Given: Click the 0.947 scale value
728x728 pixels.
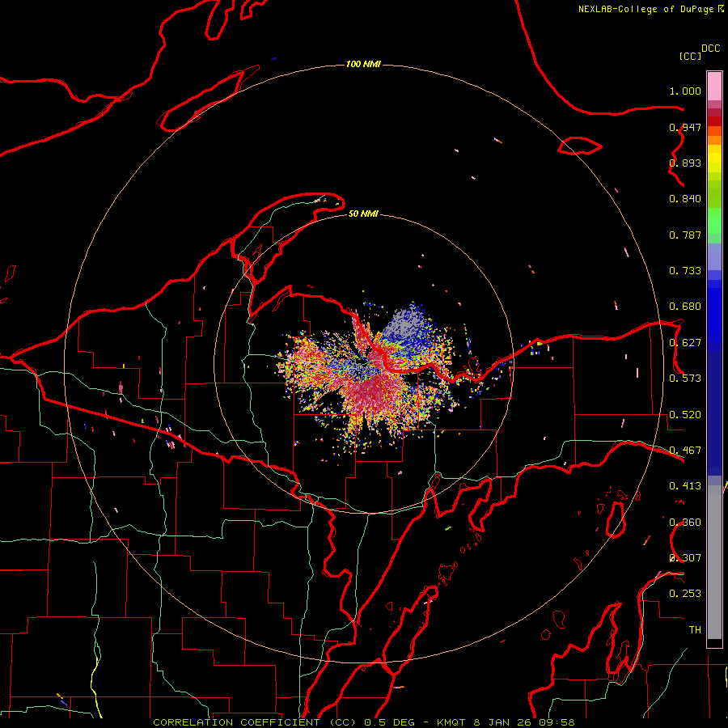Looking at the screenshot, I should tap(685, 127).
